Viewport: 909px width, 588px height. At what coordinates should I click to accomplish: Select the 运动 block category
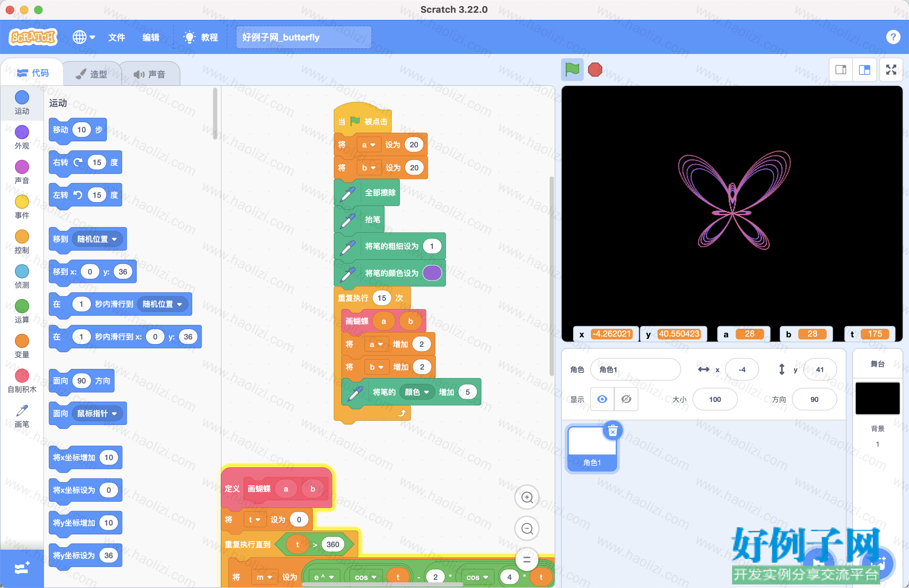point(22,102)
